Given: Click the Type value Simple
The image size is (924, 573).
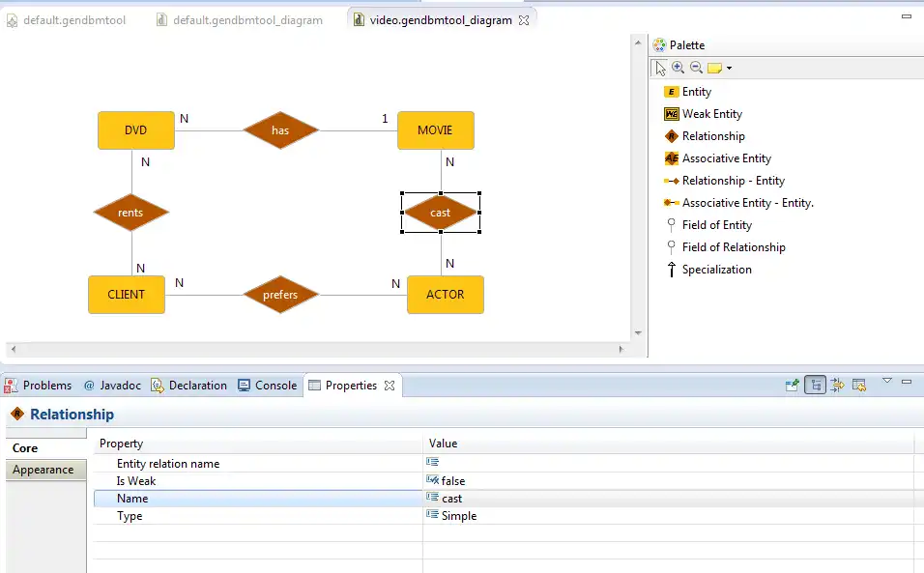Looking at the screenshot, I should point(458,516).
